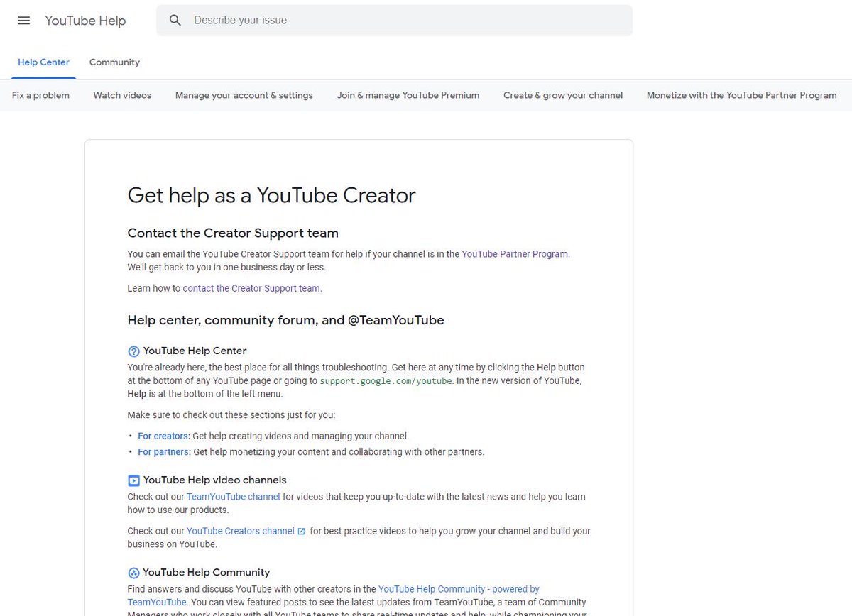Click Help center, community forum, and @TeamYouTube heading

tap(285, 320)
